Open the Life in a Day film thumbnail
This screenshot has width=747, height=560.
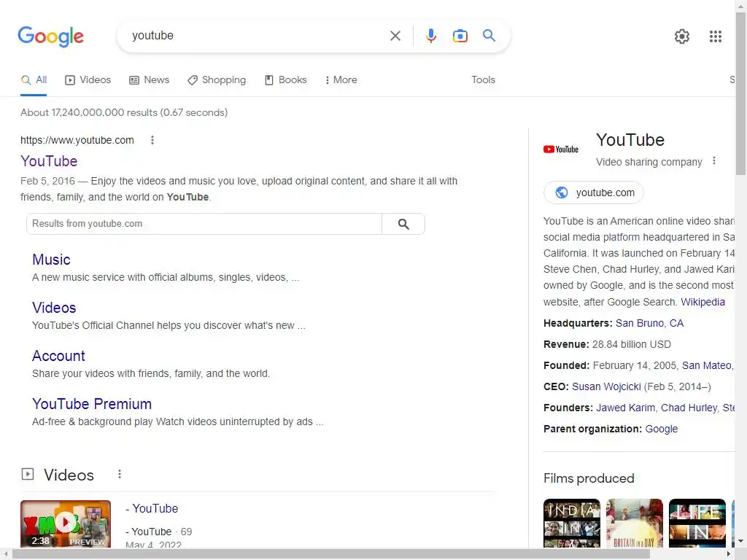coord(697,523)
